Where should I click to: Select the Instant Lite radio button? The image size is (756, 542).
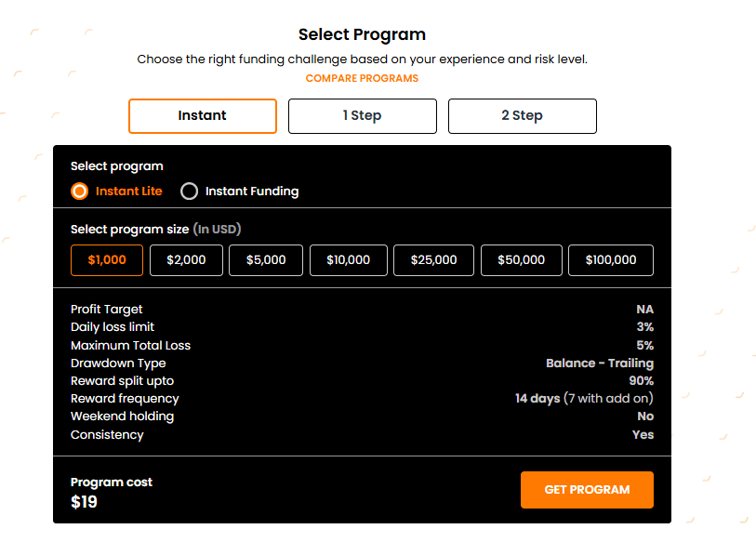pyautogui.click(x=79, y=191)
